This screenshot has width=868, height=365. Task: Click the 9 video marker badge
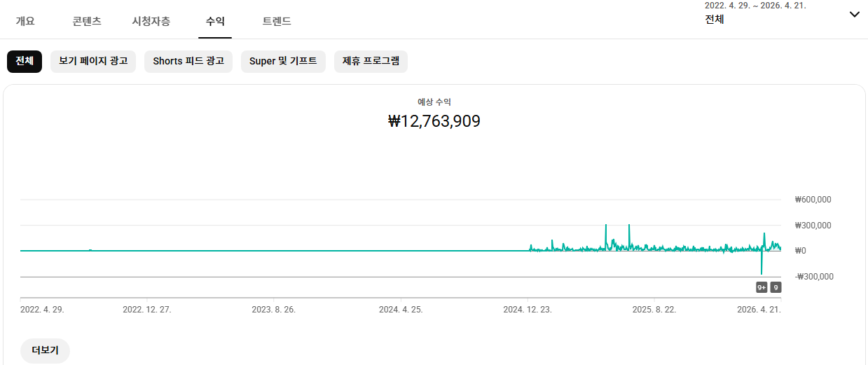click(776, 287)
